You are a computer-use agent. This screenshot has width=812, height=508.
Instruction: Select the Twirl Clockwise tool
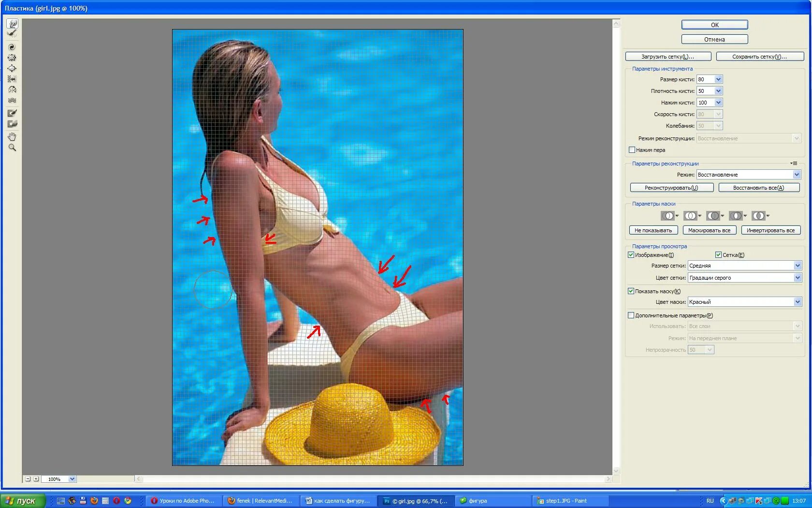tap(12, 47)
